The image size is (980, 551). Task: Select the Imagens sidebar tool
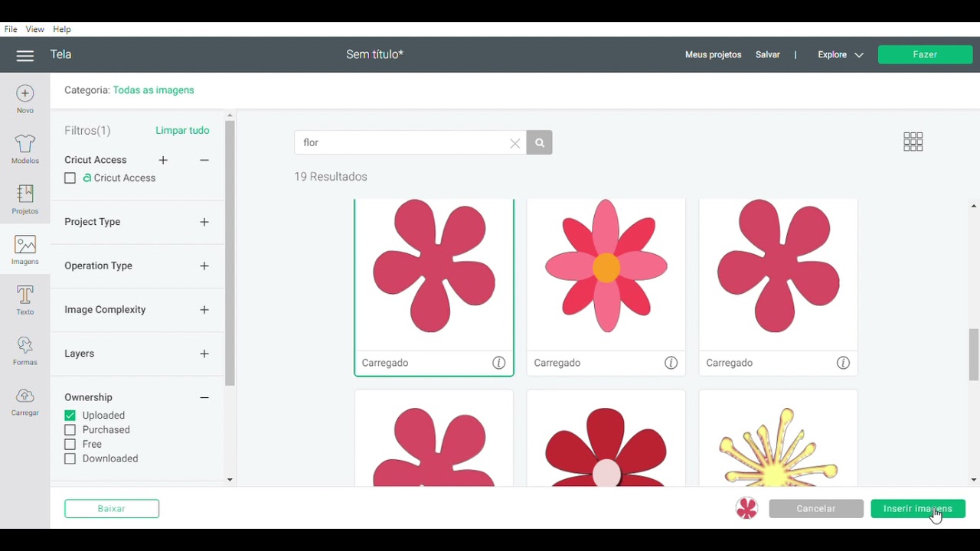click(25, 250)
